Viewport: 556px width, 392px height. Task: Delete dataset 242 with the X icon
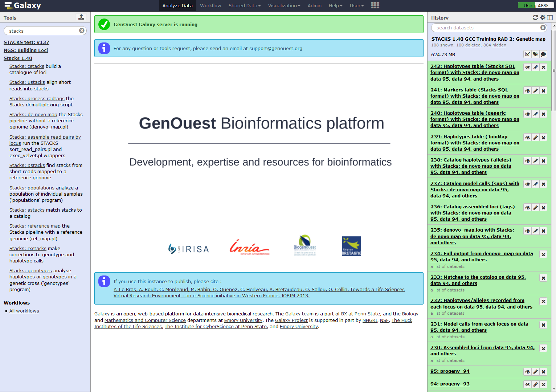coord(544,67)
